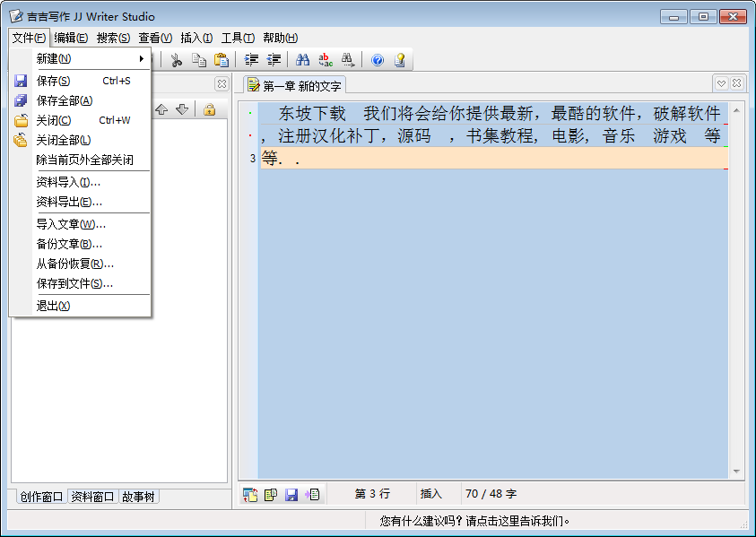Click the first window-swap icon in editor bottom bar
The height and width of the screenshot is (537, 756).
pos(249,495)
